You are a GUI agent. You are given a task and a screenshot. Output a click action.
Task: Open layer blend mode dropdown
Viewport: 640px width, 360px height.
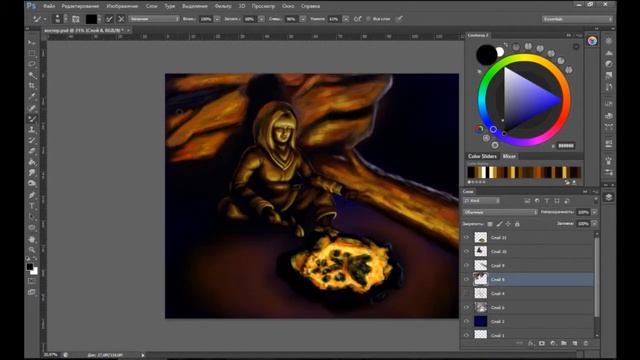(500, 212)
